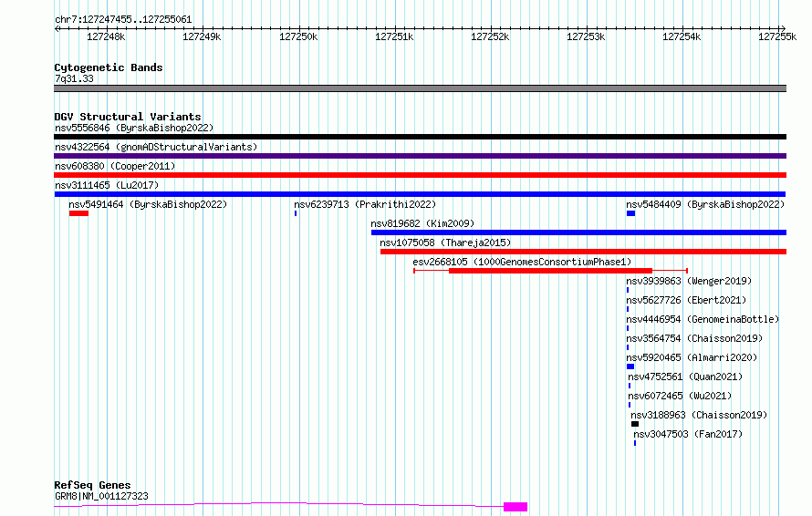Click the 127248k ruler label
The image size is (812, 516).
(x=106, y=36)
